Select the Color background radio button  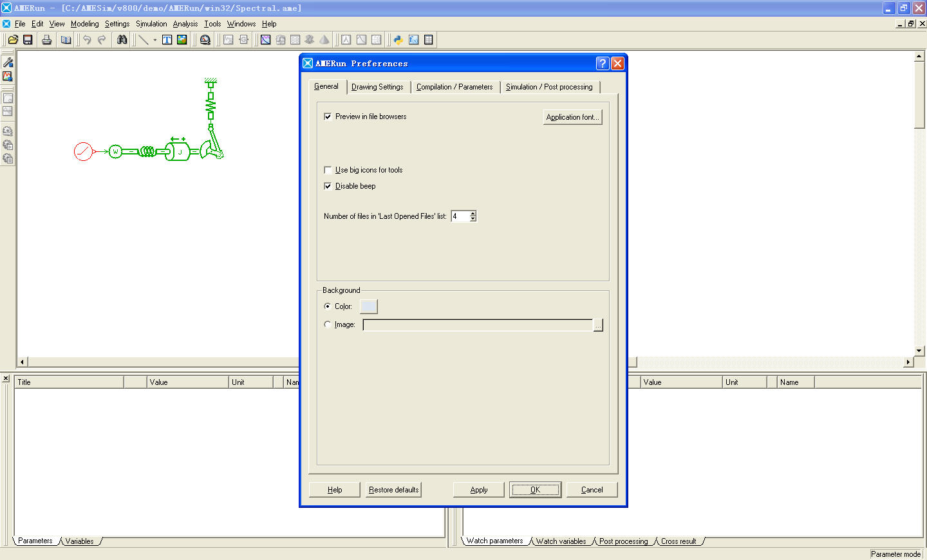tap(328, 306)
